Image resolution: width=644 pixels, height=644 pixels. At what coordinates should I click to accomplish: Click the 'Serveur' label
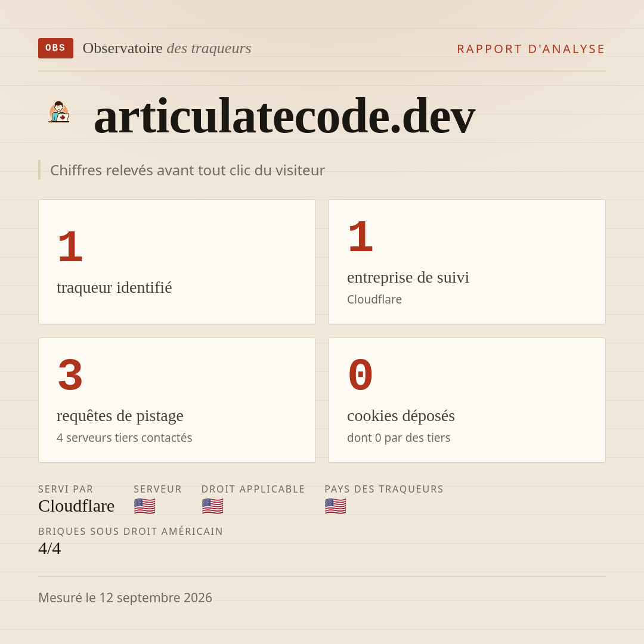coord(157,489)
